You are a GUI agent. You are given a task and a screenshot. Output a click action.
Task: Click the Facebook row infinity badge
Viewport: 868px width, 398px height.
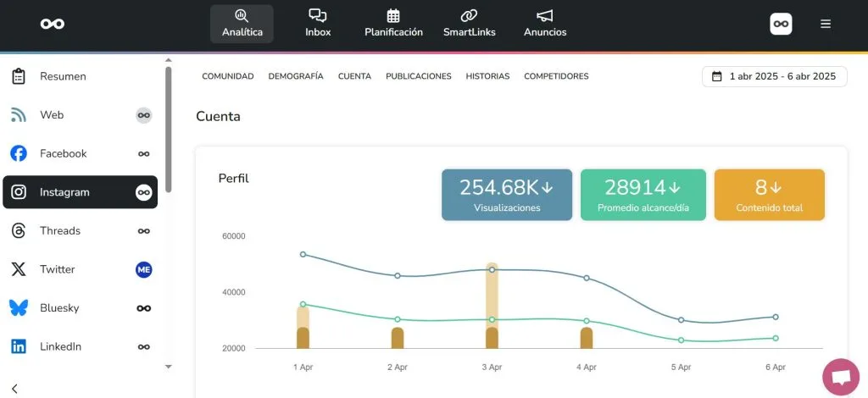point(144,153)
